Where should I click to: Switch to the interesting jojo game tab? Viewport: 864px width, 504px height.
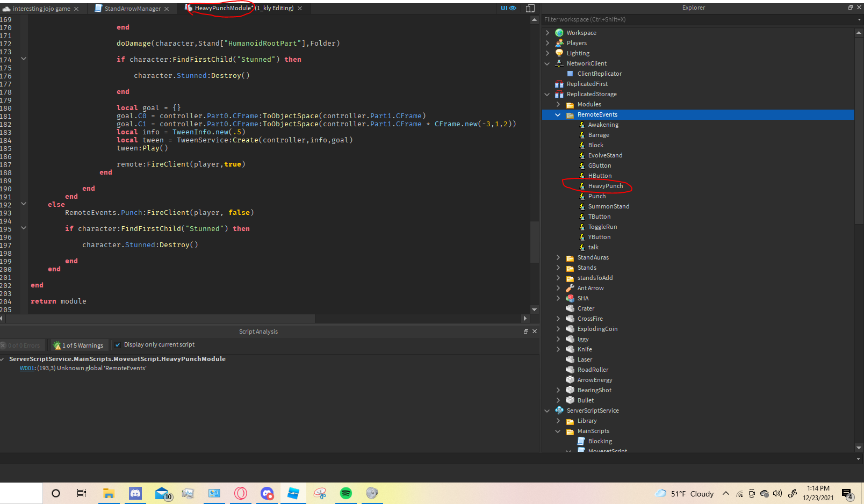(x=41, y=9)
